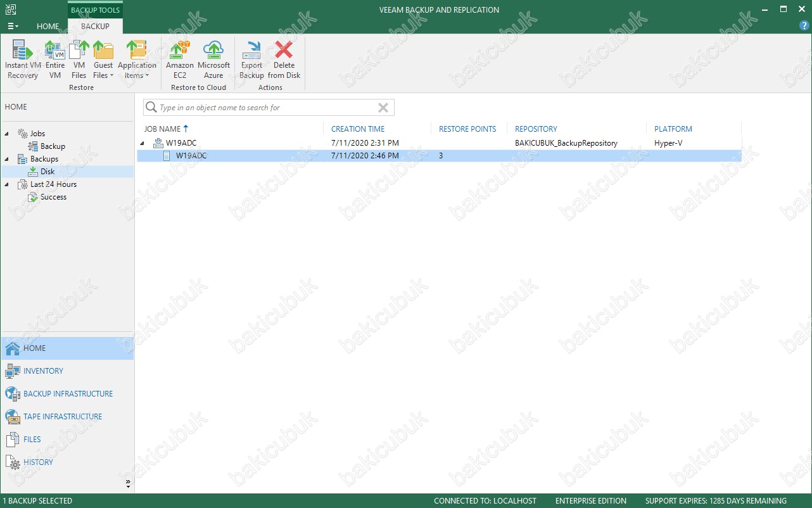Restore to Amazon EC2
Viewport: 812px width, 508px height.
tap(180, 60)
